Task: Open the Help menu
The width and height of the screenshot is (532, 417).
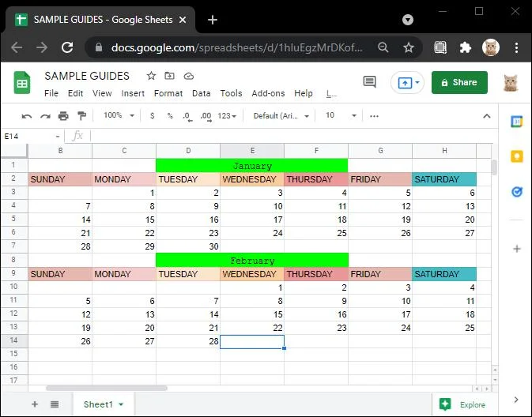Action: [x=304, y=93]
